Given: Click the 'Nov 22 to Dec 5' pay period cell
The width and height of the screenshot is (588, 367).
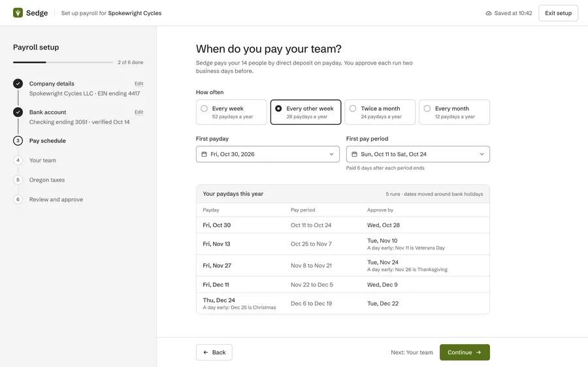Looking at the screenshot, I should 312,285.
